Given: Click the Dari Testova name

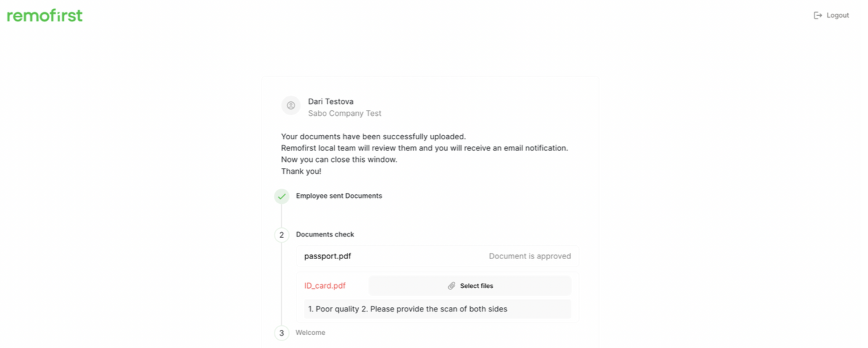Looking at the screenshot, I should (331, 101).
